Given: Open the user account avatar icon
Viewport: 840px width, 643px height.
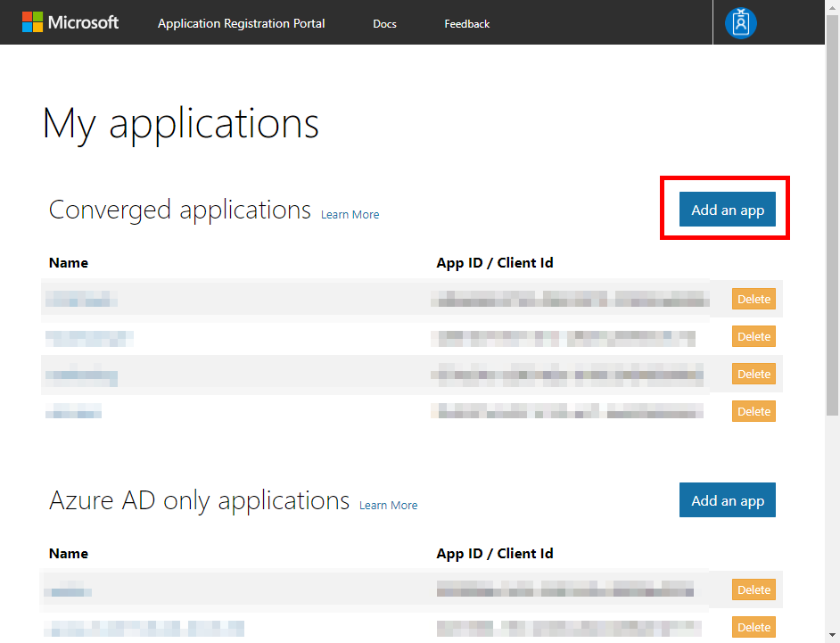Looking at the screenshot, I should pyautogui.click(x=740, y=23).
